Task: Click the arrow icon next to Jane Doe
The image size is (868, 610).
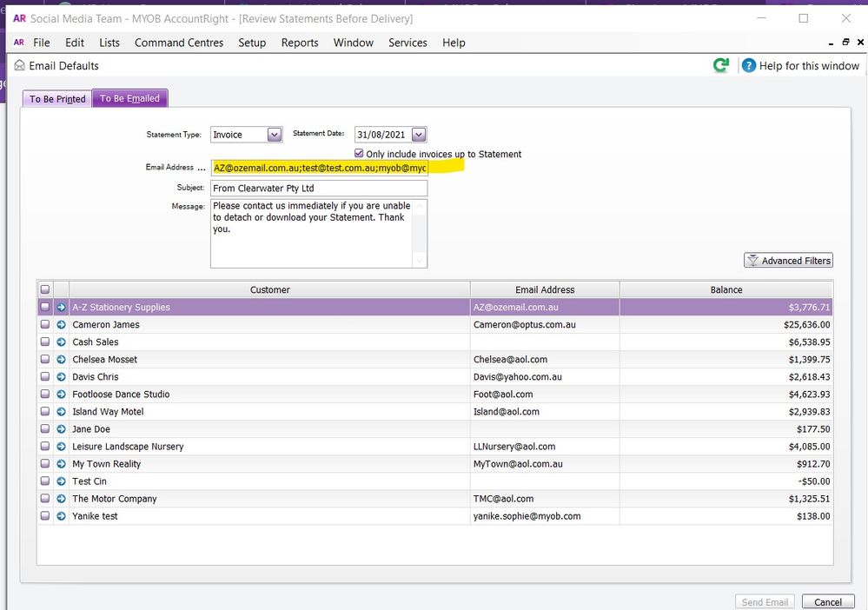Action: tap(62, 429)
